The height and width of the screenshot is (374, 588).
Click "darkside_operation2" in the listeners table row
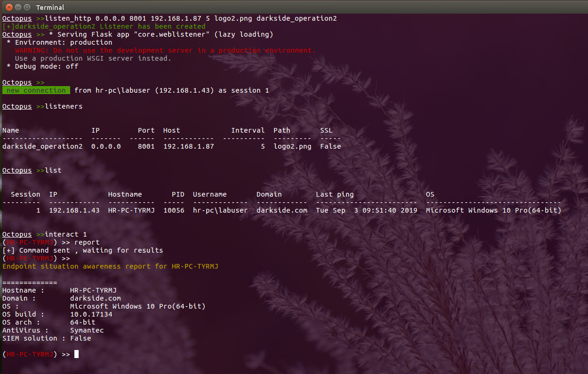point(42,146)
